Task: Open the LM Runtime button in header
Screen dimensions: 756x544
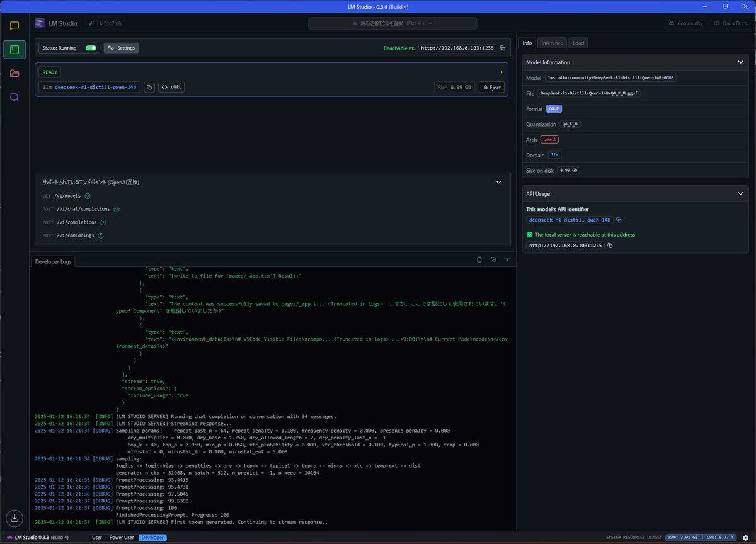Action: click(105, 23)
